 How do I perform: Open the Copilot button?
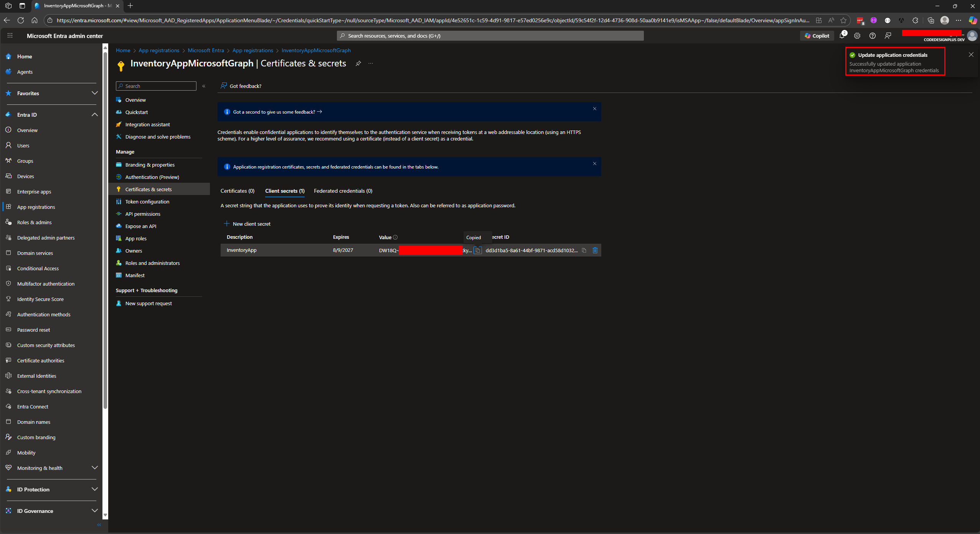point(817,36)
